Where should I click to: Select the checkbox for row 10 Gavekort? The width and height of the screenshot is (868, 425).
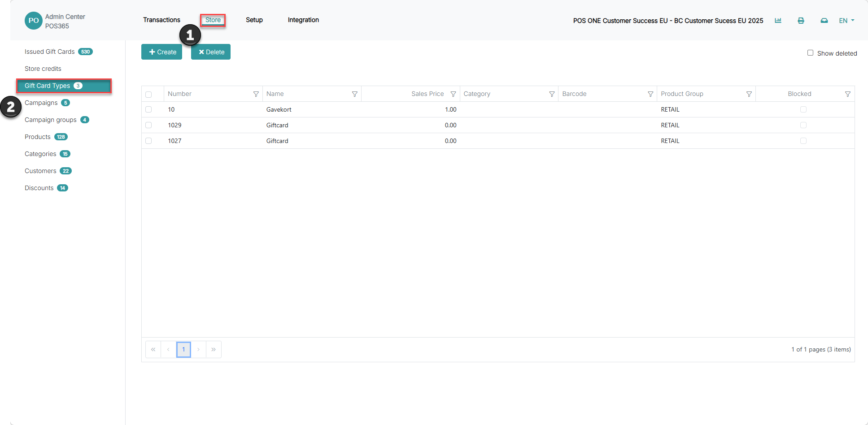point(148,109)
